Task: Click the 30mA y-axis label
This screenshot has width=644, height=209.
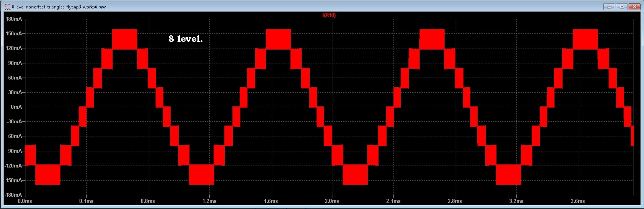Action: (15, 92)
